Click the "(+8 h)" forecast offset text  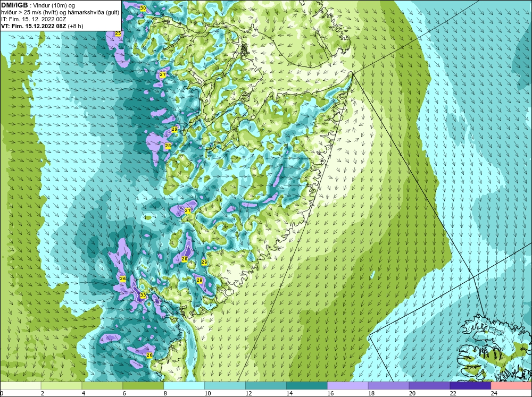[76, 26]
